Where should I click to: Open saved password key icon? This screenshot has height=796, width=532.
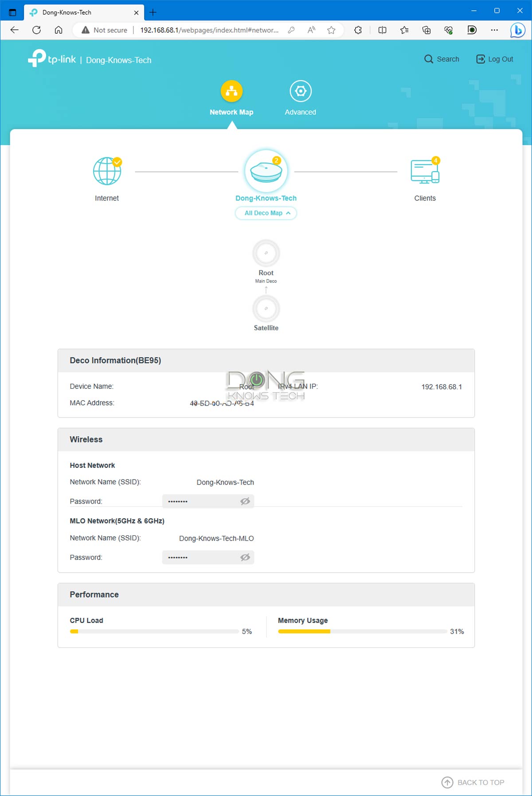(x=291, y=30)
